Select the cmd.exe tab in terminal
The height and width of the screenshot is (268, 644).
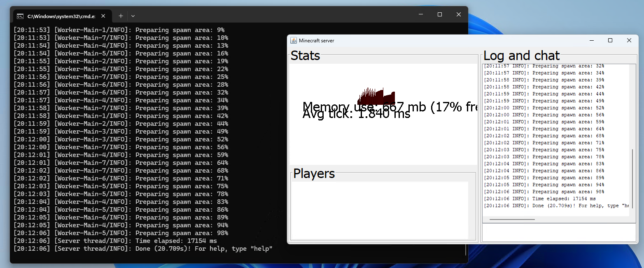tap(62, 16)
